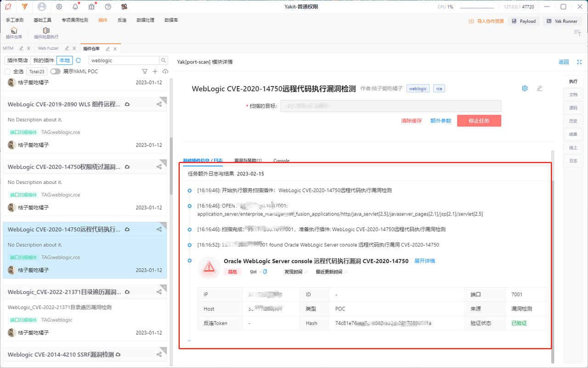Add a new plugin with plus icon

[x=155, y=71]
